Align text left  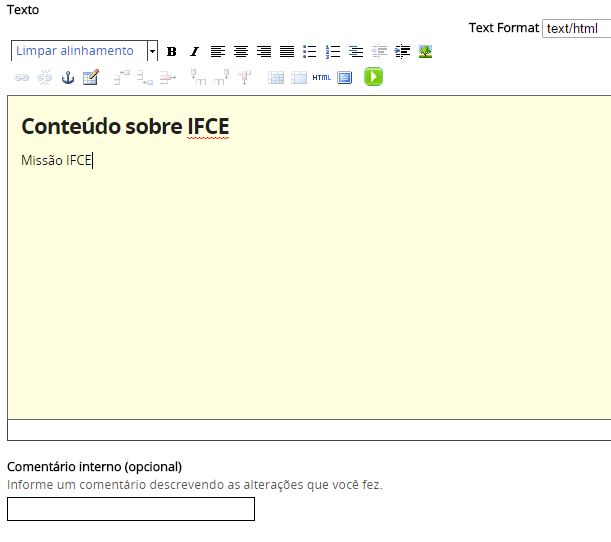click(x=218, y=51)
